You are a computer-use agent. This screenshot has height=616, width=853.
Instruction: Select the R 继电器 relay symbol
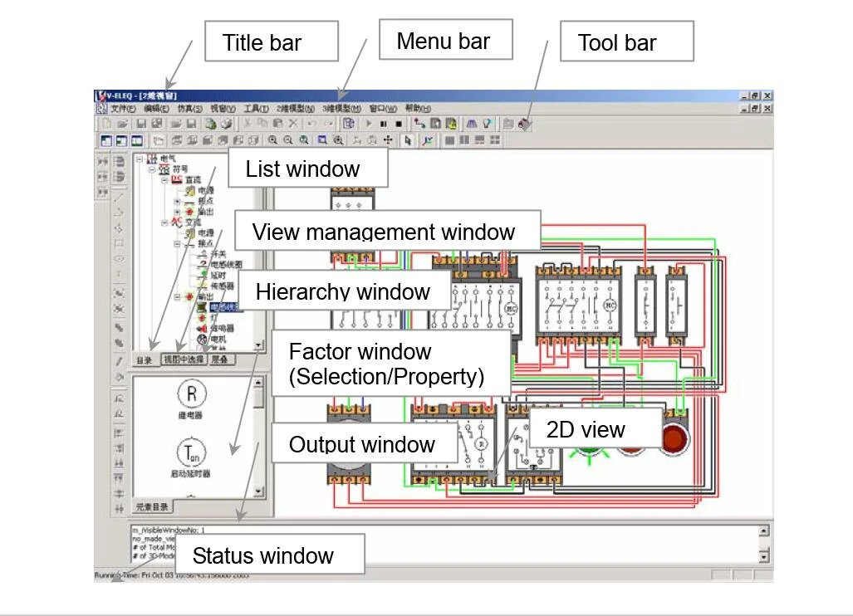(x=191, y=394)
